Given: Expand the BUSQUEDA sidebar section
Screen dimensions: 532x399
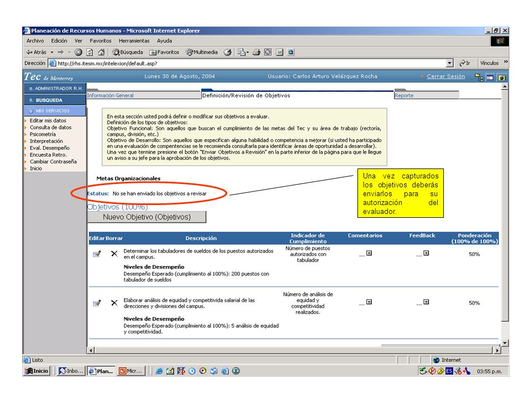Looking at the screenshot, I should click(x=55, y=100).
